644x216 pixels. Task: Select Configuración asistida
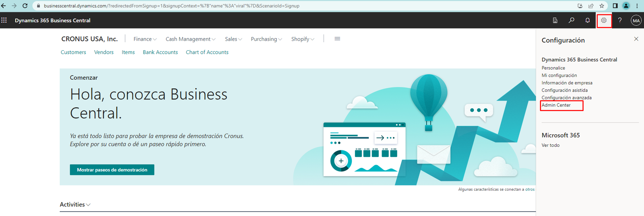click(x=564, y=90)
